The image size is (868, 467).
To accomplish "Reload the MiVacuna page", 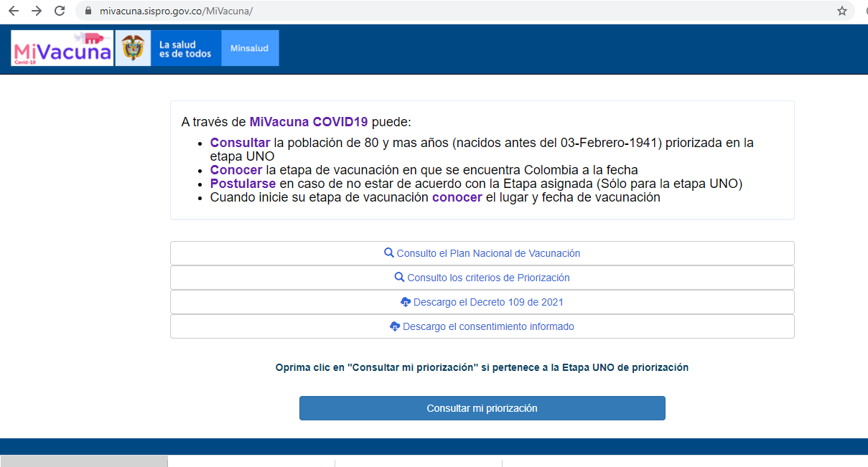I will point(60,11).
